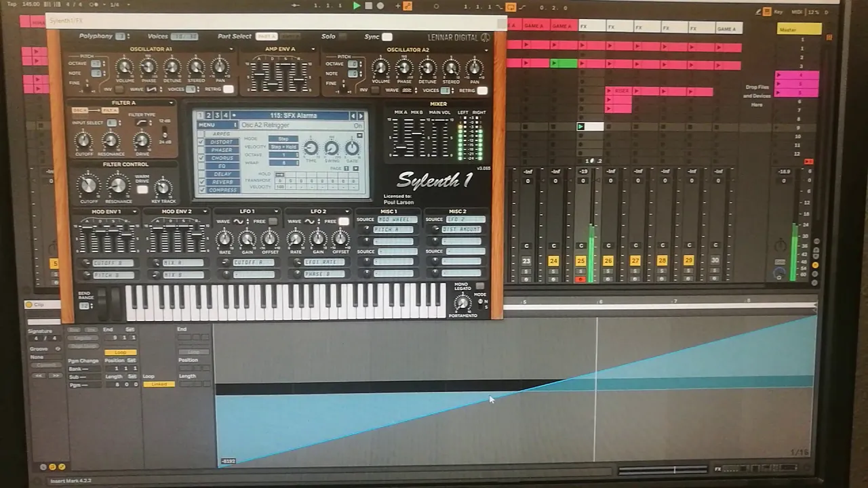The height and width of the screenshot is (488, 868).
Task: Uncheck the Reverb effect checkbox
Action: tap(201, 182)
